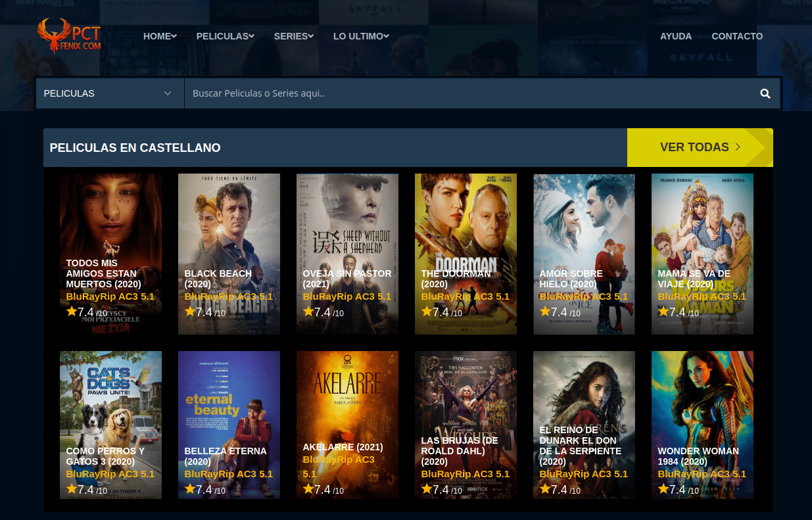Expand the SERIES navigation menu
This screenshot has height=520, width=812.
(293, 36)
